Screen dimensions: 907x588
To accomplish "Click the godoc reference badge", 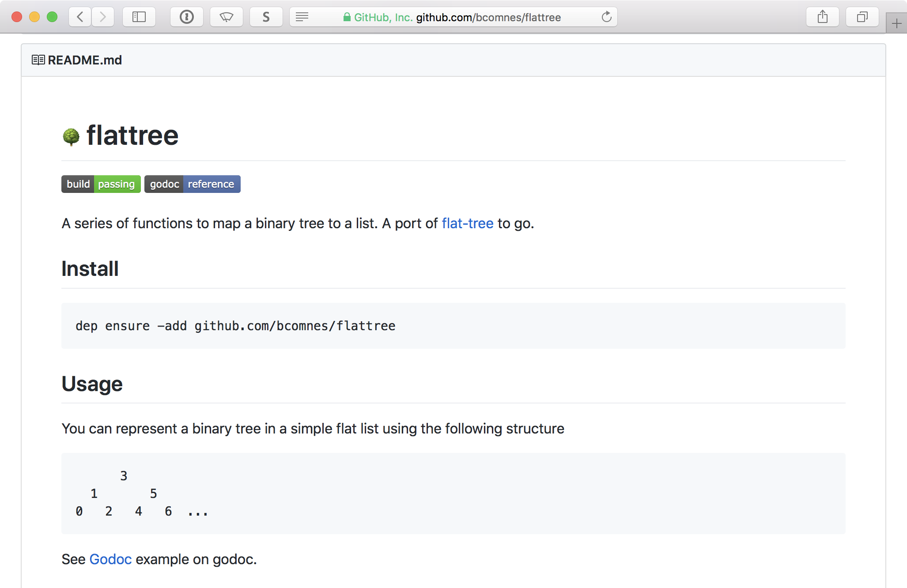I will [x=192, y=184].
